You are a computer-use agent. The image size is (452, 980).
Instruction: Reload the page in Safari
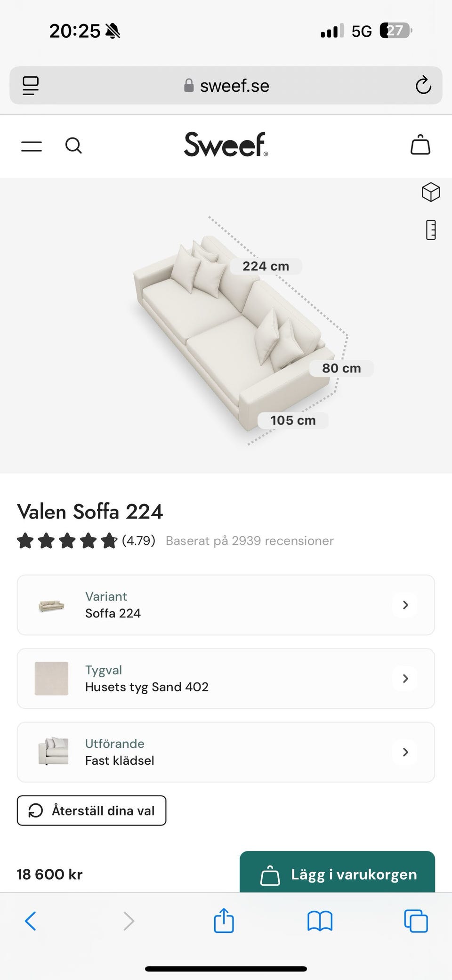[x=423, y=86]
